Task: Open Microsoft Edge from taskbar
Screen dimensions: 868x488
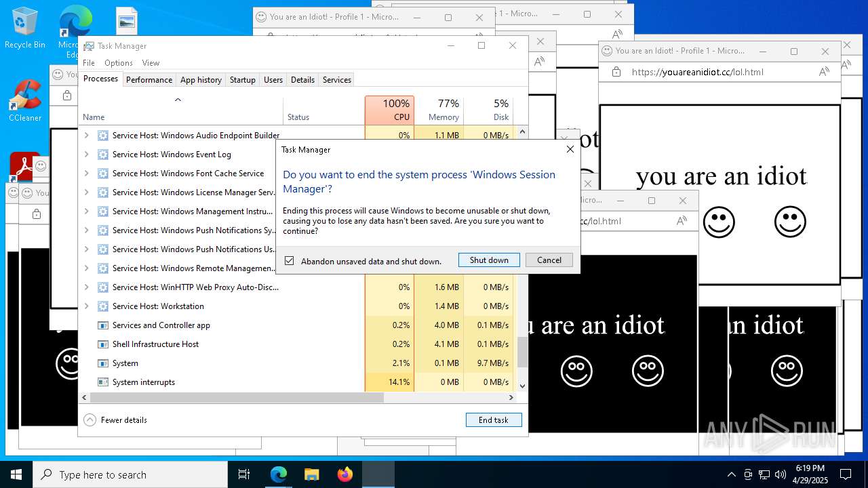Action: (x=279, y=474)
